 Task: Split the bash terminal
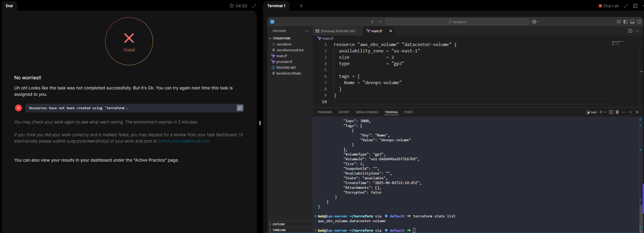pos(611,112)
